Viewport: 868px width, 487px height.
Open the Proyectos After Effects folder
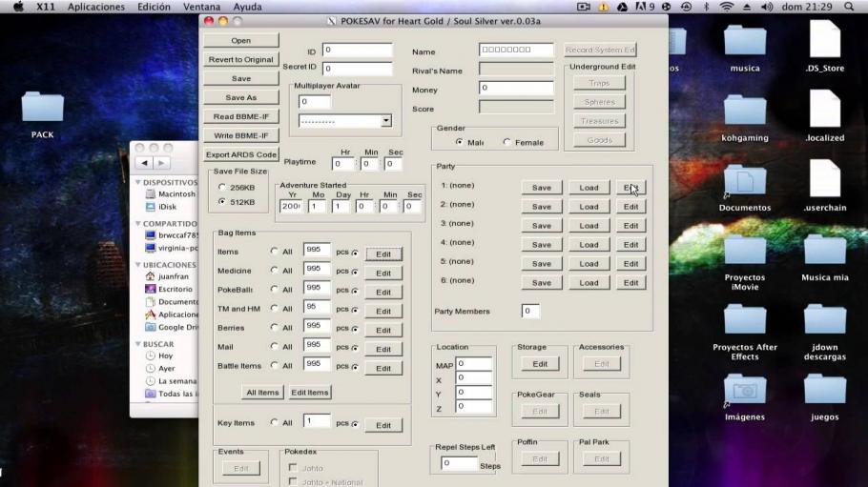coord(745,320)
